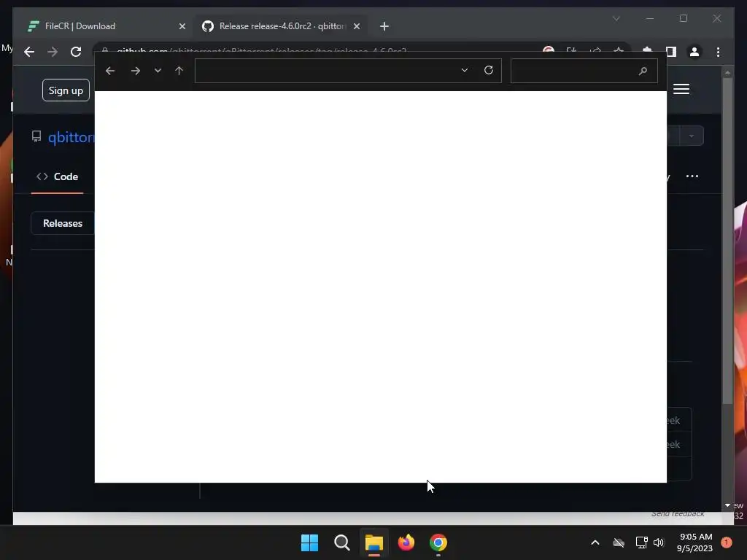Open the network status tray icon

(x=641, y=542)
